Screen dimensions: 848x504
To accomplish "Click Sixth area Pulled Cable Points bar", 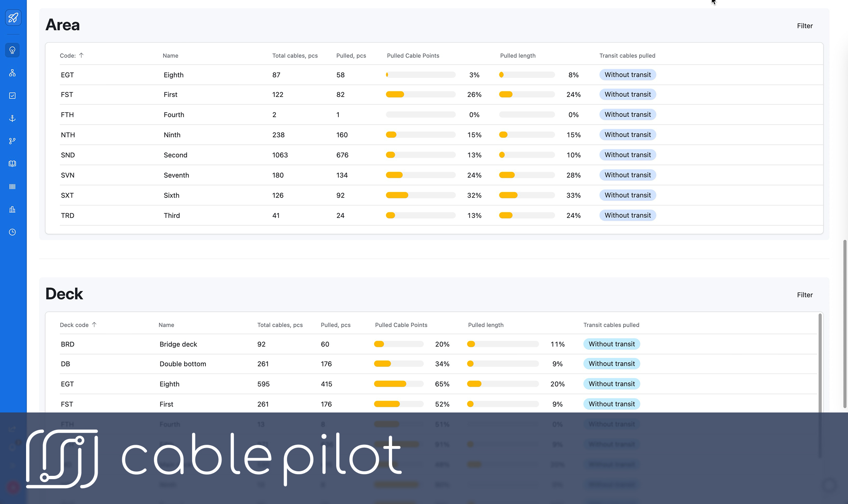I will pos(420,195).
